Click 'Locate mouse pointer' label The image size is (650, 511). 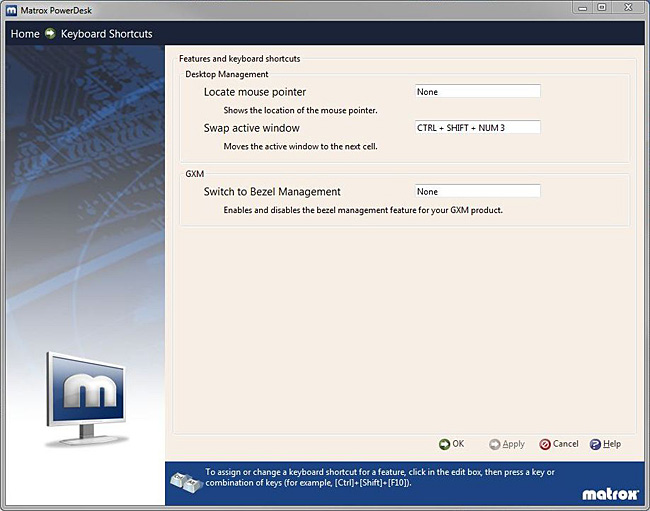coord(255,92)
